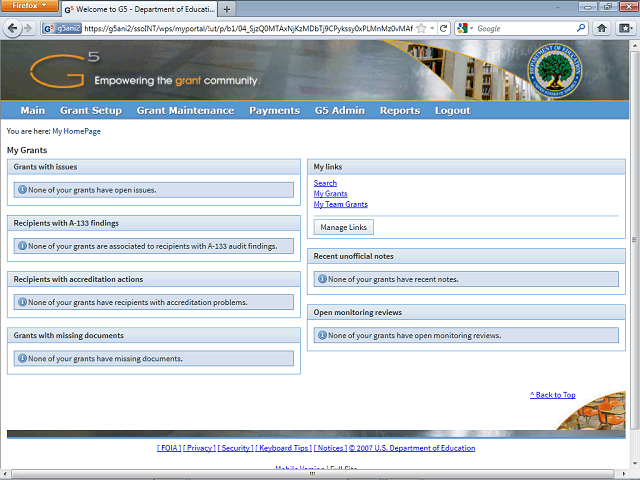
Task: Click info icon beside open monitoring reviews message
Action: [322, 335]
